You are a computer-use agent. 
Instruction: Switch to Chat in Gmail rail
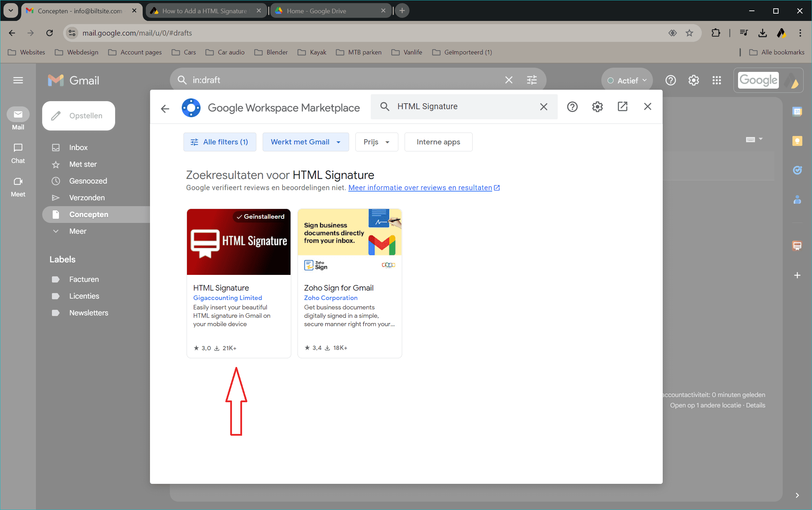pyautogui.click(x=18, y=153)
